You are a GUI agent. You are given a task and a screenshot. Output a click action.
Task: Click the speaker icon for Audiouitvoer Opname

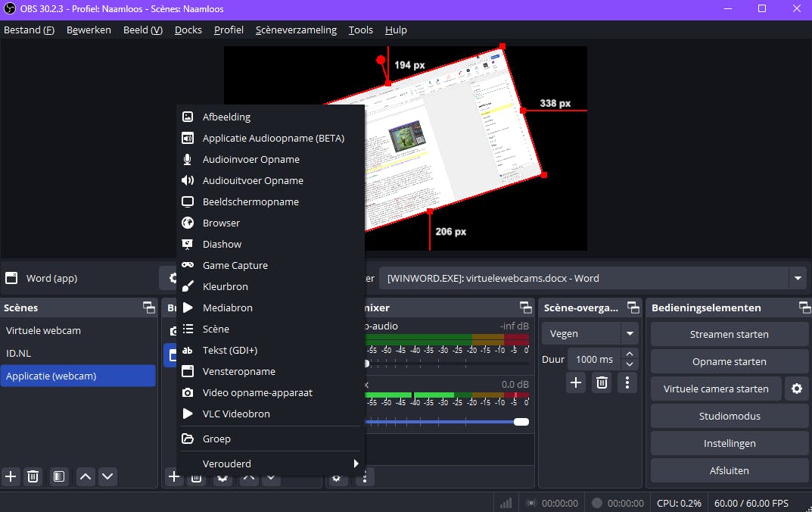(x=188, y=180)
